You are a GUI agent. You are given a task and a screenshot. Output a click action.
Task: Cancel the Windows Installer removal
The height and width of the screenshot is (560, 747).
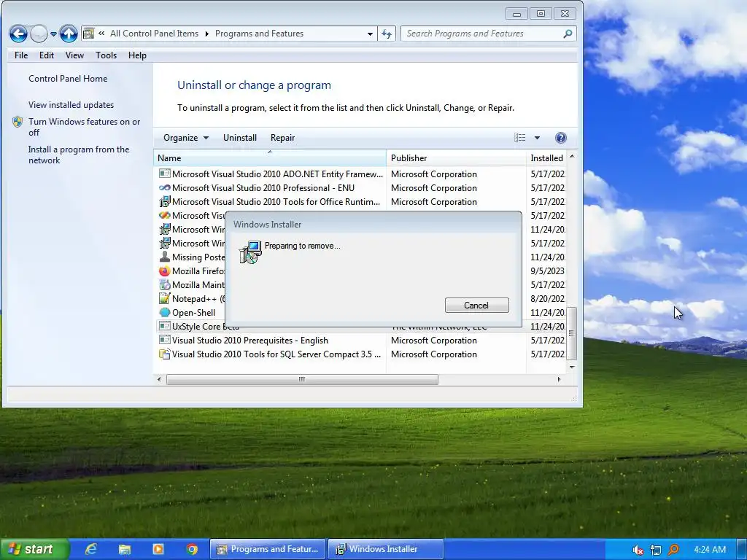tap(476, 306)
